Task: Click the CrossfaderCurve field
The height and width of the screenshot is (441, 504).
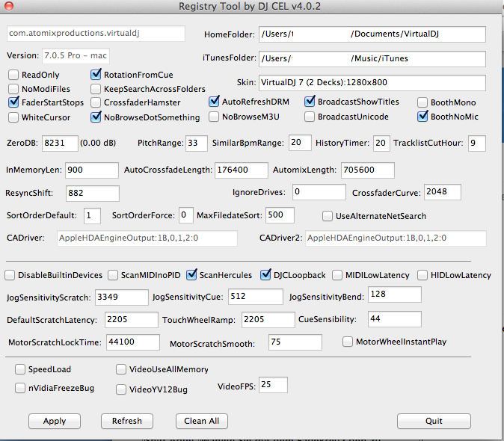Action: pyautogui.click(x=443, y=192)
